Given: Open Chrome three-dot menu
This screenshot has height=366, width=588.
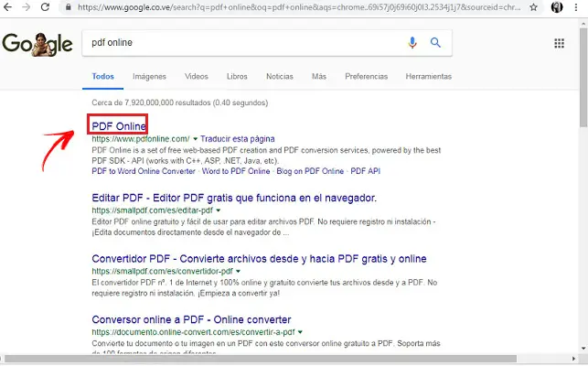Looking at the screenshot, I should click(x=576, y=7).
